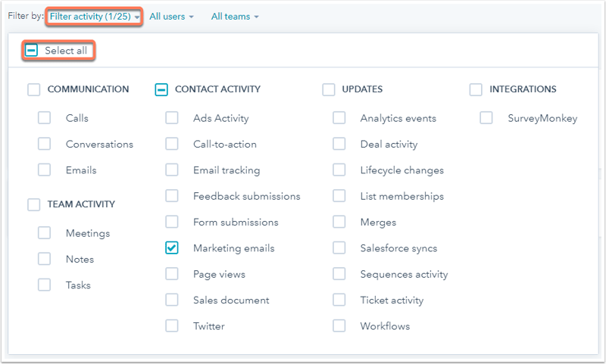Check the Form submissions option
This screenshot has height=364, width=606.
pos(172,222)
